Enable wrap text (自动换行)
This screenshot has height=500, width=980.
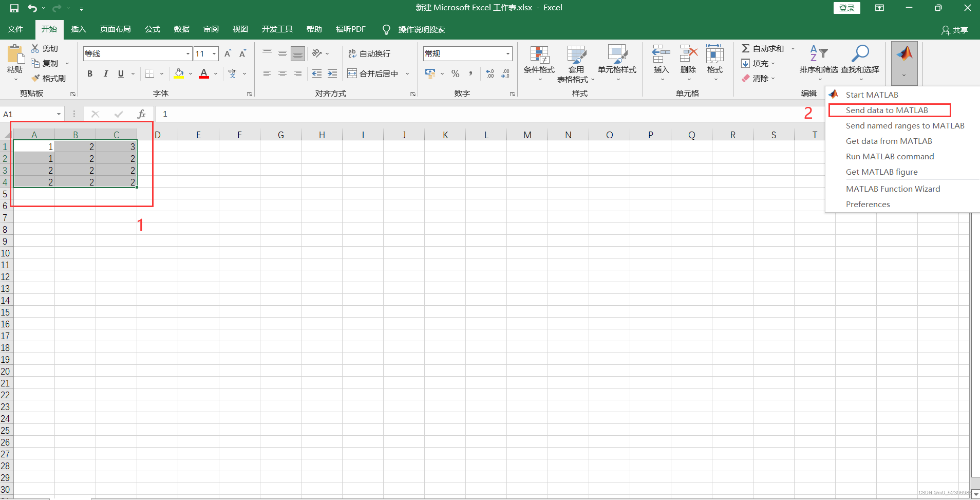pyautogui.click(x=369, y=53)
